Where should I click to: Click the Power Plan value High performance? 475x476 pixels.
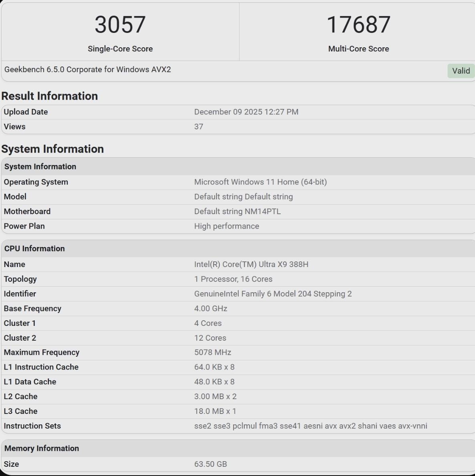(x=226, y=226)
